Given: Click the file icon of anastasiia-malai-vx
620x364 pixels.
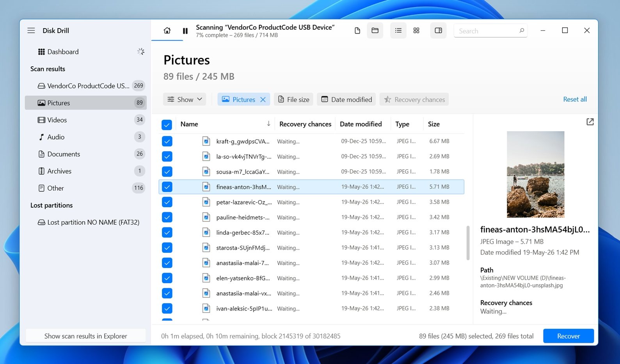Looking at the screenshot, I should pyautogui.click(x=206, y=293).
